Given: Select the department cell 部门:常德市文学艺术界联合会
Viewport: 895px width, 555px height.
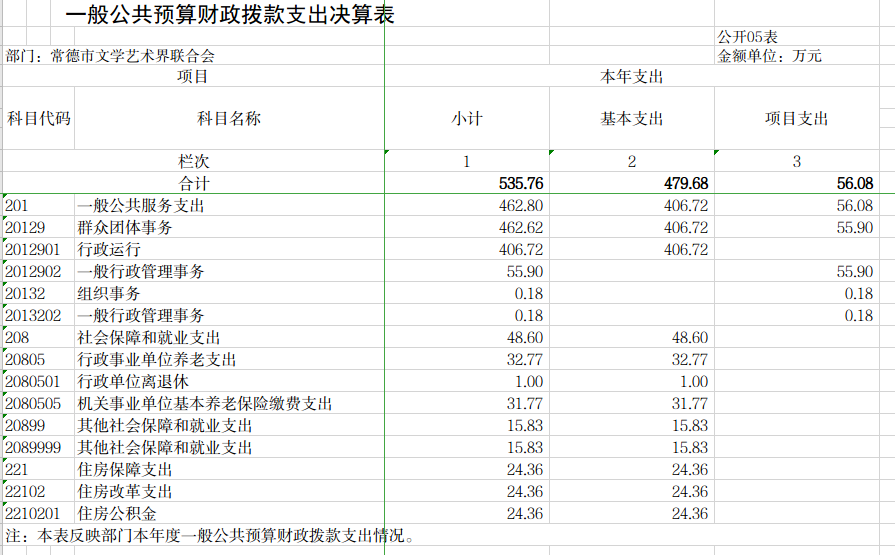Looking at the screenshot, I should pyautogui.click(x=110, y=56).
